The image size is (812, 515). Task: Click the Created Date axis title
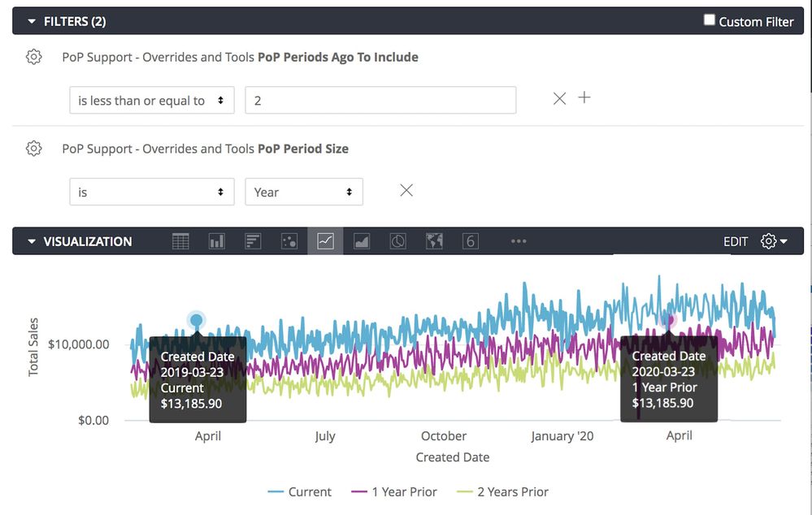(x=453, y=457)
